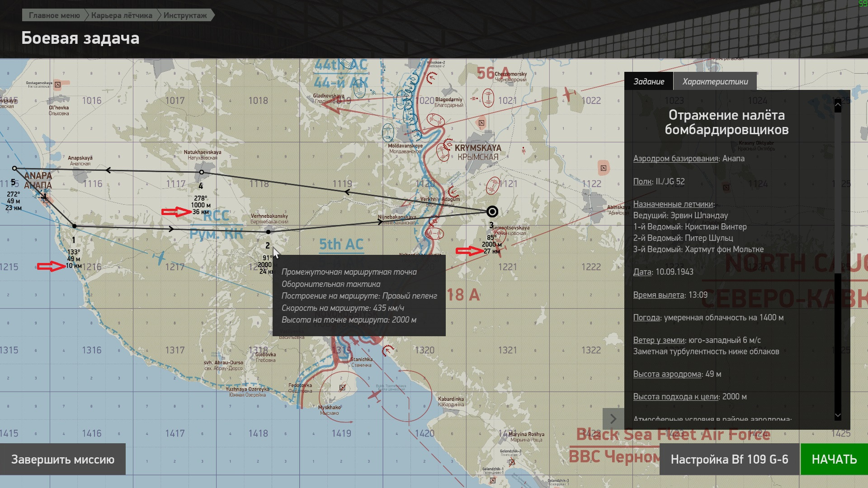Open the Характеристики tab
This screenshot has width=868, height=488.
715,81
